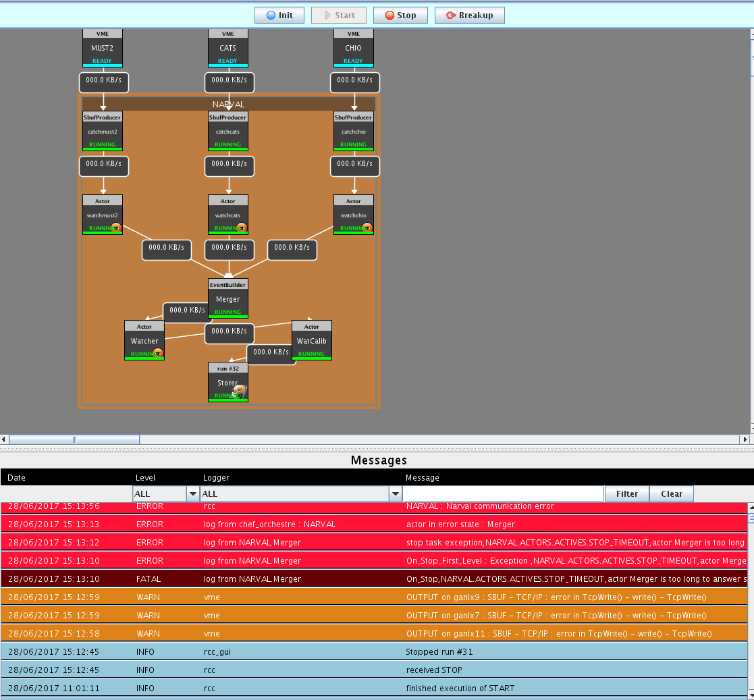754x700 pixels.
Task: Select the 'received STOP' info row
Action: [x=374, y=670]
